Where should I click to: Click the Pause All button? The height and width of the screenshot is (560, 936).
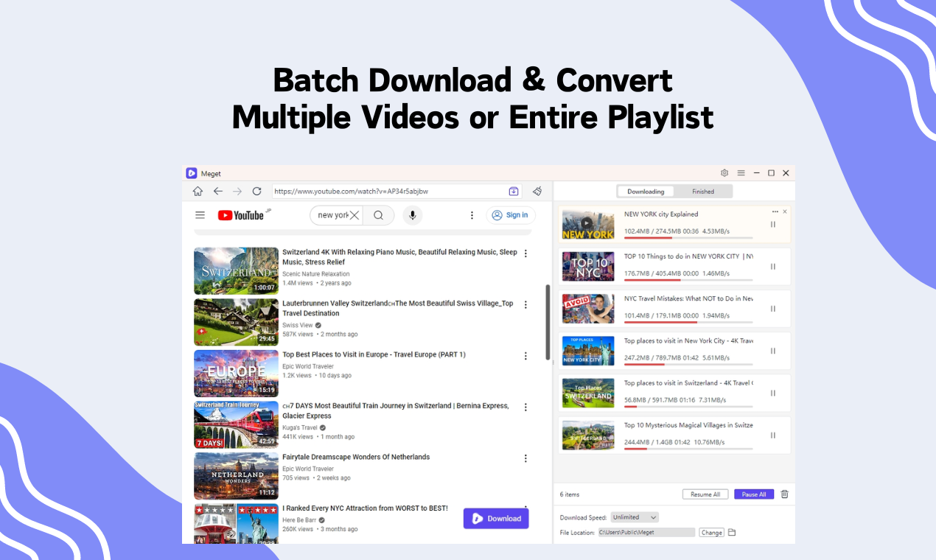pyautogui.click(x=754, y=494)
